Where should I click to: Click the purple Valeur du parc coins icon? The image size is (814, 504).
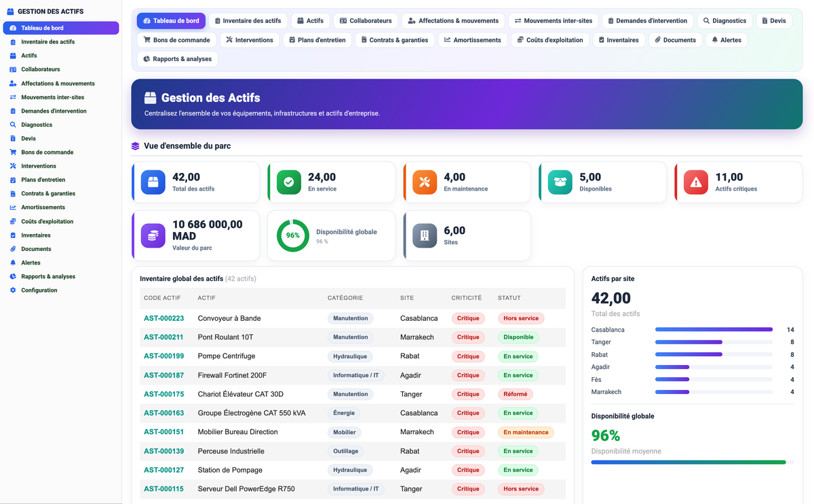click(153, 235)
